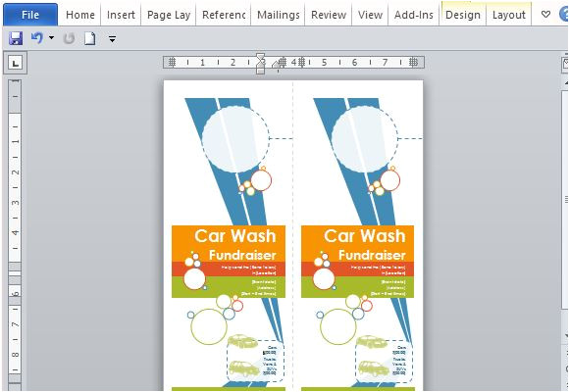Create a new blank document icon
The width and height of the screenshot is (569, 392).
(90, 38)
